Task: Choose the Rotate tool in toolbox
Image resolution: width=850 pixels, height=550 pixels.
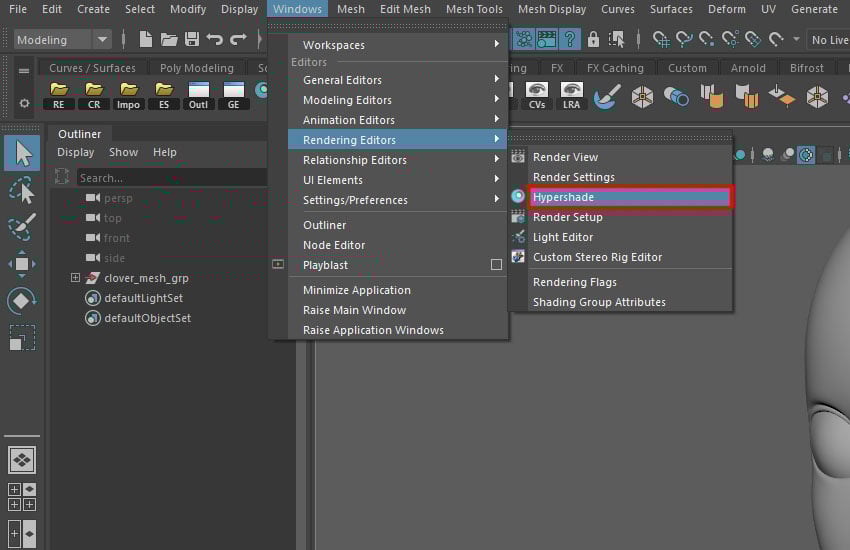Action: (22, 301)
